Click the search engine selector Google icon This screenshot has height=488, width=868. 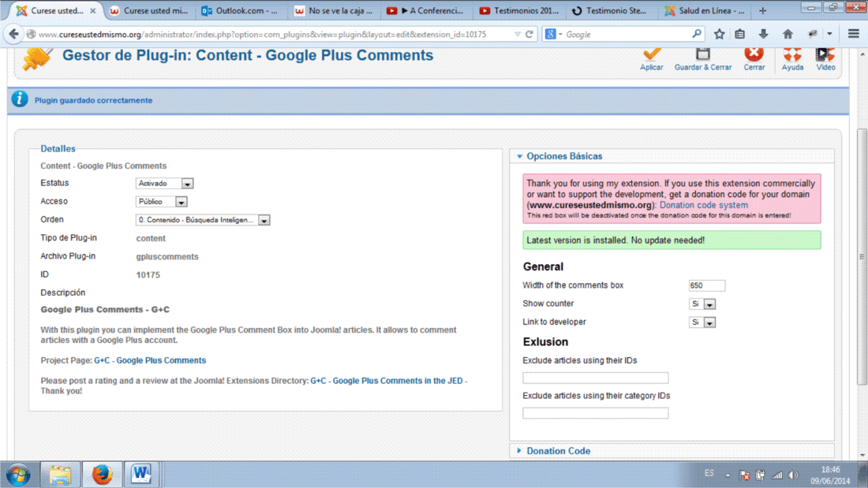[553, 35]
